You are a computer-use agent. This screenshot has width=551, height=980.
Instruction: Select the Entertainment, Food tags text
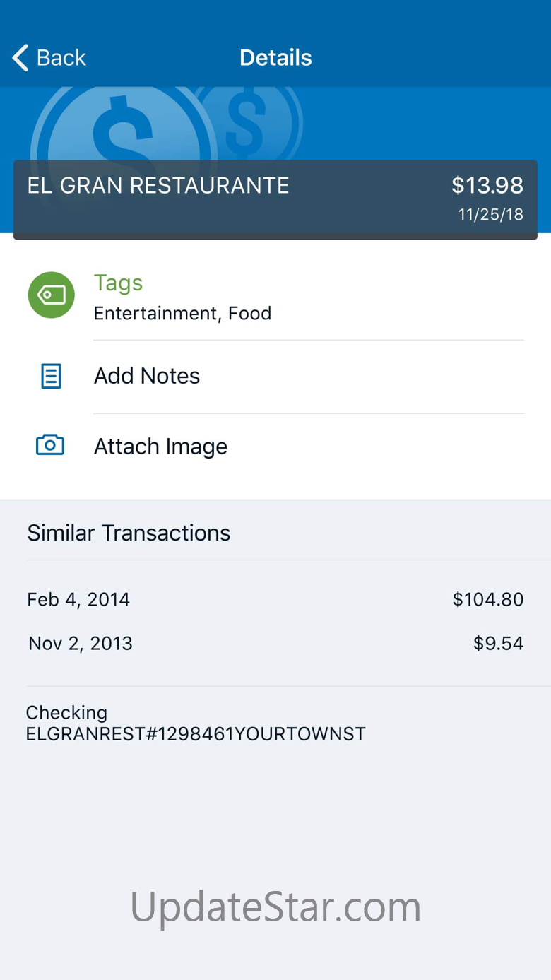coord(182,313)
